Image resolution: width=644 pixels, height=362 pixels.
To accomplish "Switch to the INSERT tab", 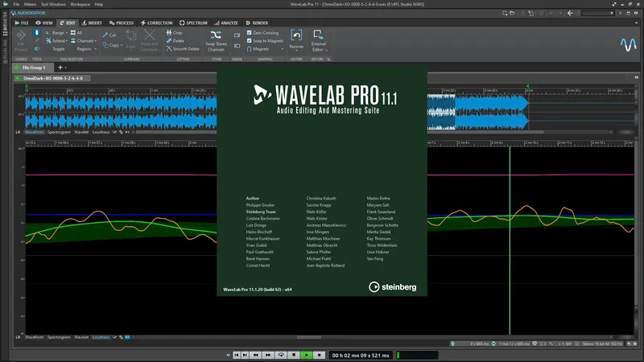I will pos(92,23).
